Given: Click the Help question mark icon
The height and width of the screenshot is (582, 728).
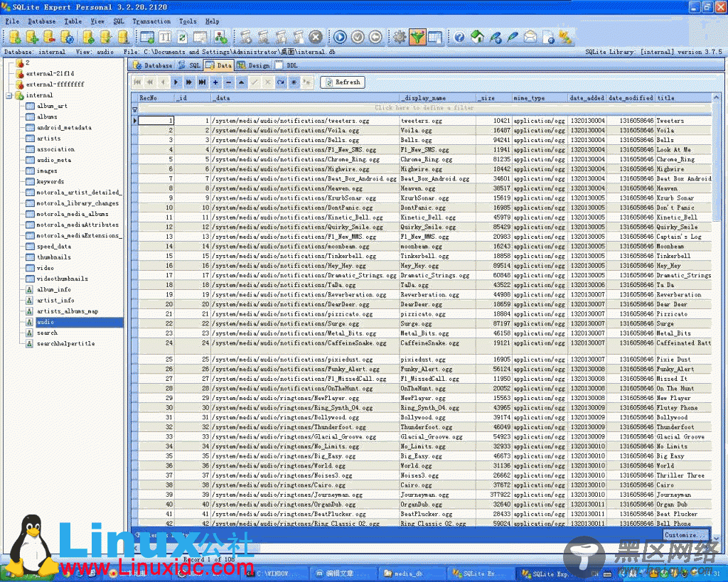Looking at the screenshot, I should pyautogui.click(x=459, y=37).
